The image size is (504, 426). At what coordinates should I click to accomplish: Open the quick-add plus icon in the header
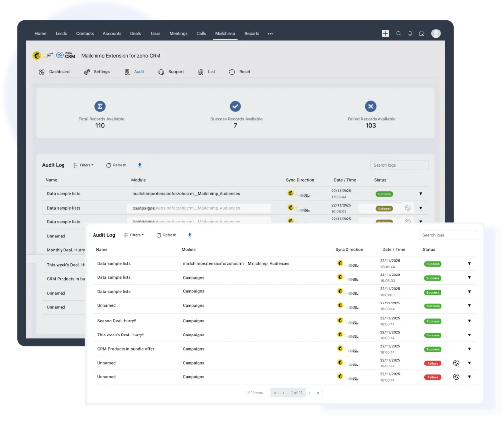(385, 33)
